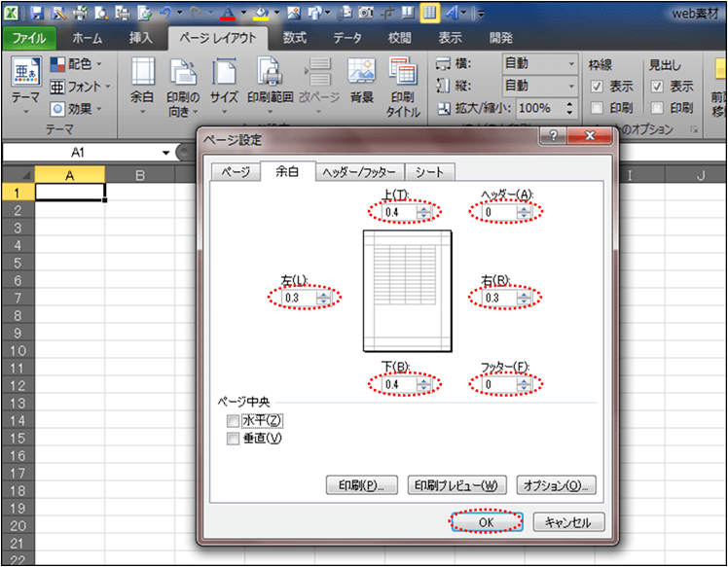
Task: Click the キャンセル button
Action: (568, 522)
